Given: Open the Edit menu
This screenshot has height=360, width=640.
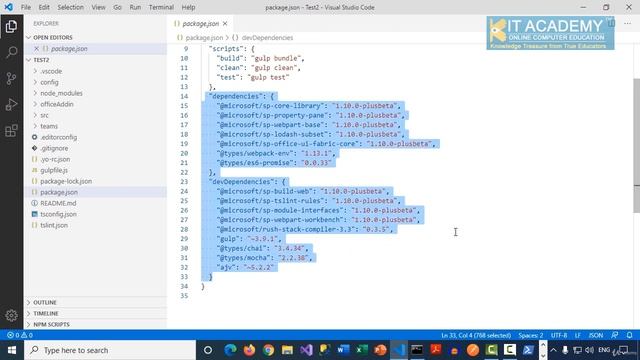Looking at the screenshot, I should 44,7.
